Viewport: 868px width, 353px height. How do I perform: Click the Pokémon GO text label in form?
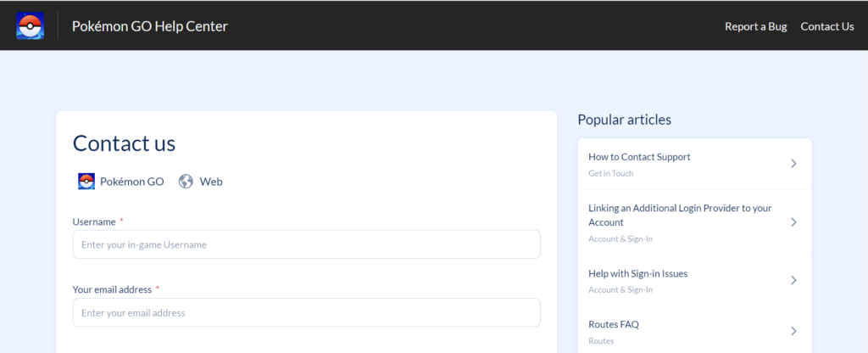point(131,182)
